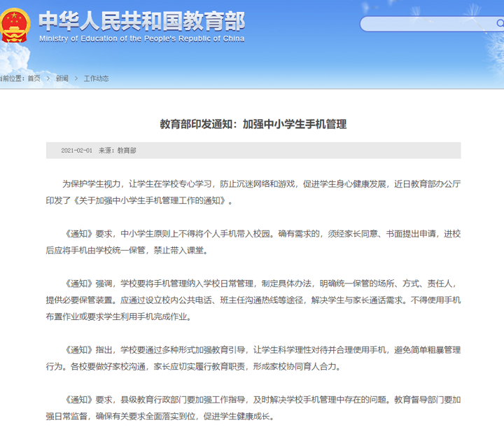The image size is (504, 432).
Task: Click the search magnifier icon
Action: click(500, 24)
